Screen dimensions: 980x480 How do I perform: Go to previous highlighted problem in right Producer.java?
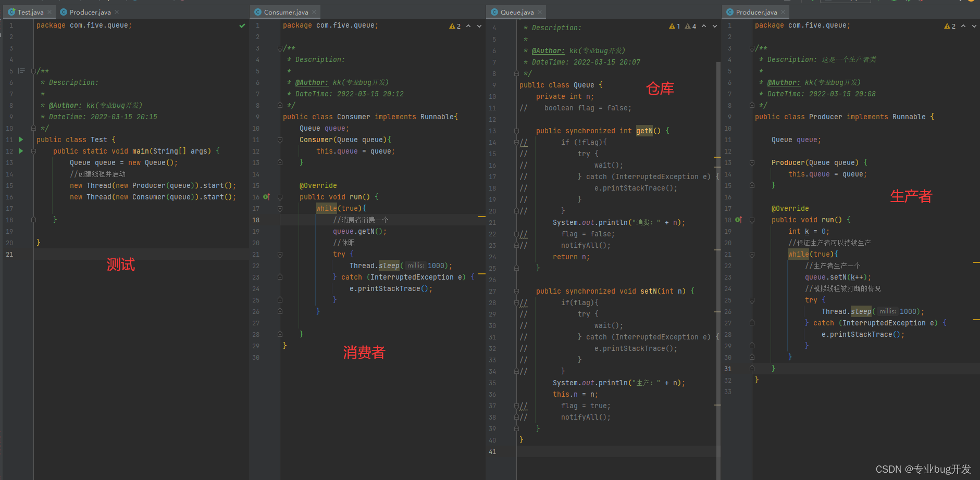click(x=963, y=26)
